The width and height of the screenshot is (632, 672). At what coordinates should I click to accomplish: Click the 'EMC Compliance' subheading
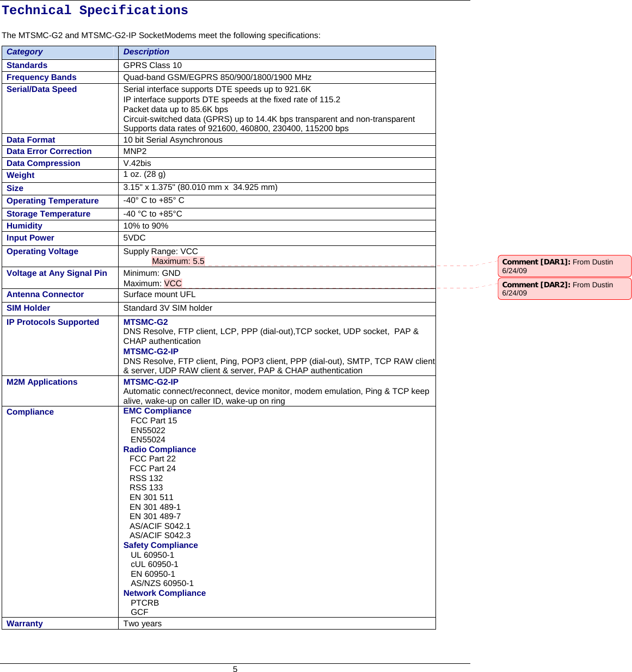tap(157, 411)
